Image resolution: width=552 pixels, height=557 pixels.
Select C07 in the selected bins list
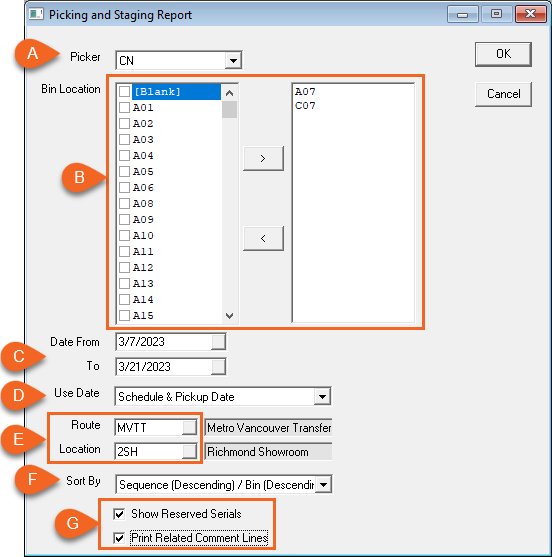(305, 106)
